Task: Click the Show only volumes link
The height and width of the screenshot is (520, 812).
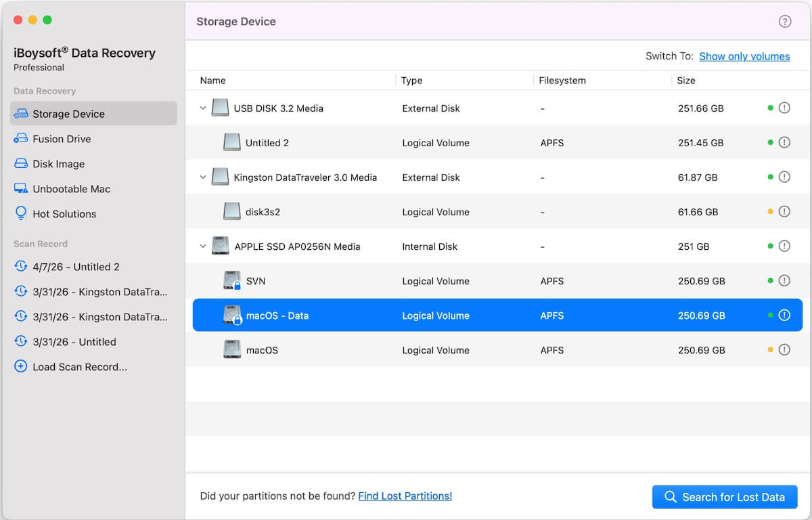Action: click(x=744, y=56)
